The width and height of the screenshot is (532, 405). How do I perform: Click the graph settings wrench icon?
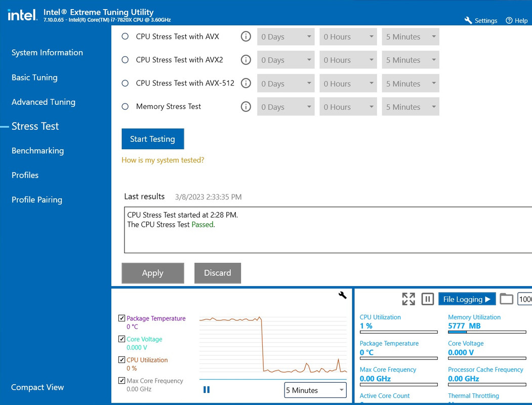[x=342, y=295]
